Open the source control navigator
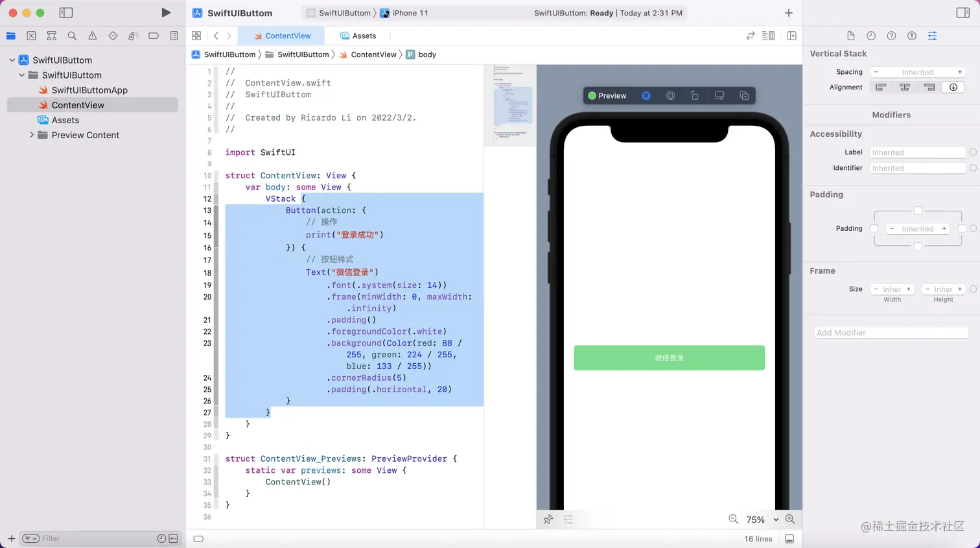This screenshot has height=548, width=980. (31, 36)
